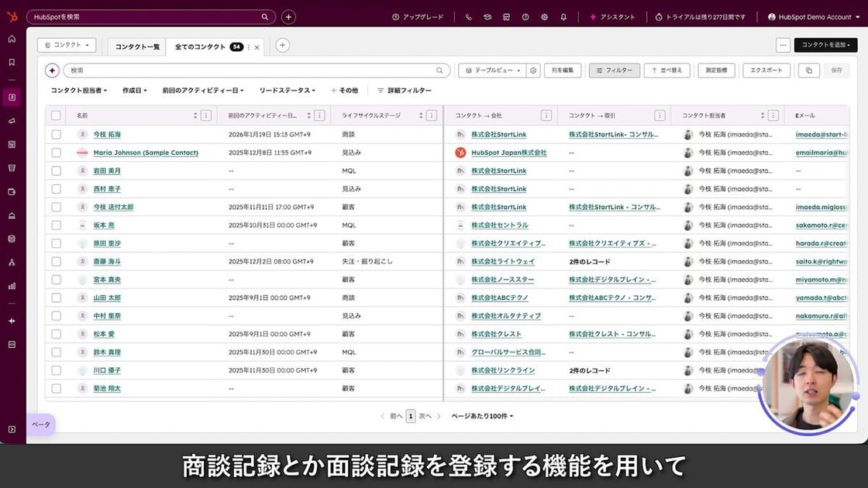Click the view settings gear next to テーブルビュー

(533, 70)
